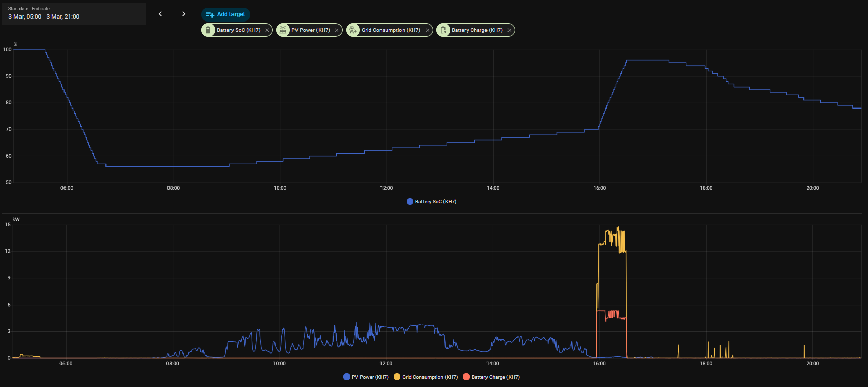This screenshot has height=387, width=868.
Task: Open the start date - end date picker
Action: click(74, 13)
